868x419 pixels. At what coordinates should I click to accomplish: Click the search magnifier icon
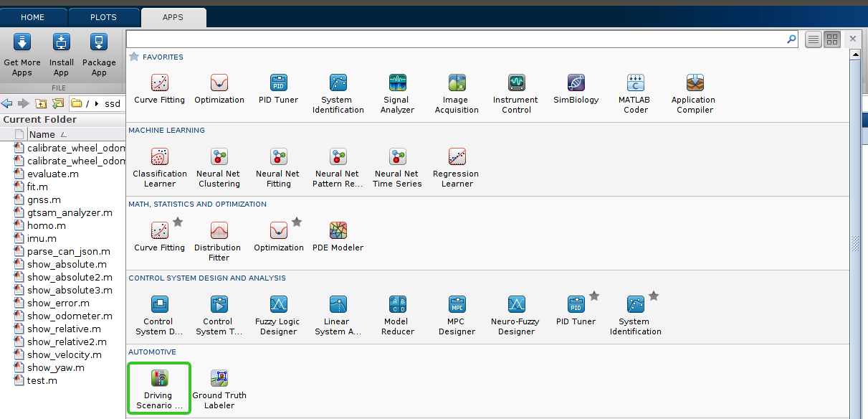coord(791,39)
